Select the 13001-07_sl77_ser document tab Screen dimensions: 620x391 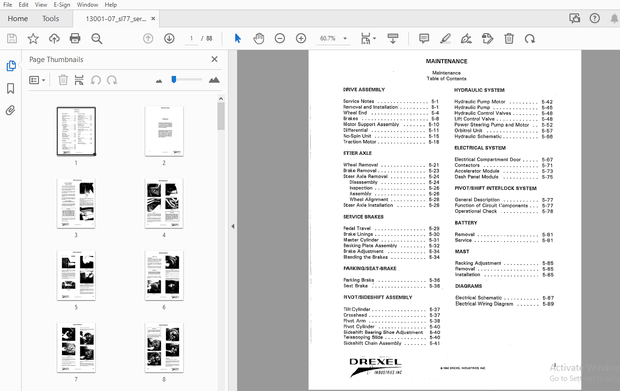coord(115,19)
